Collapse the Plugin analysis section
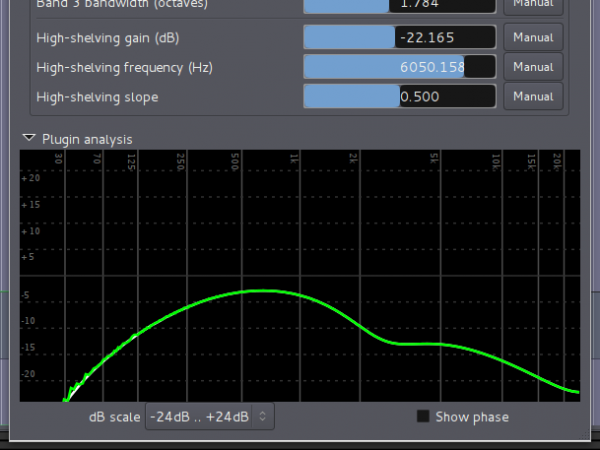 click(x=29, y=138)
